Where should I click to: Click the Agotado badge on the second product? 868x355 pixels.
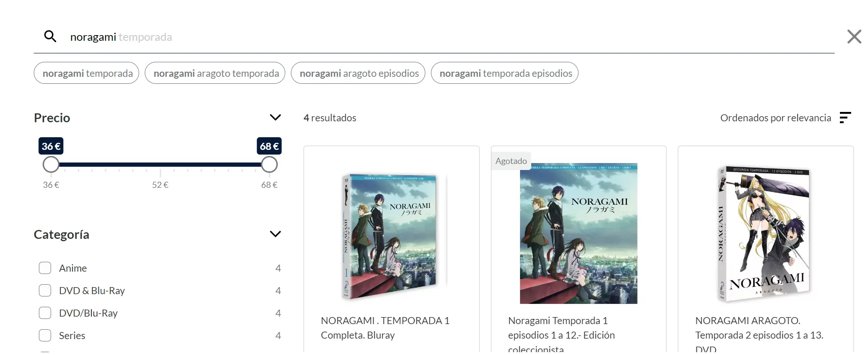[x=511, y=161]
